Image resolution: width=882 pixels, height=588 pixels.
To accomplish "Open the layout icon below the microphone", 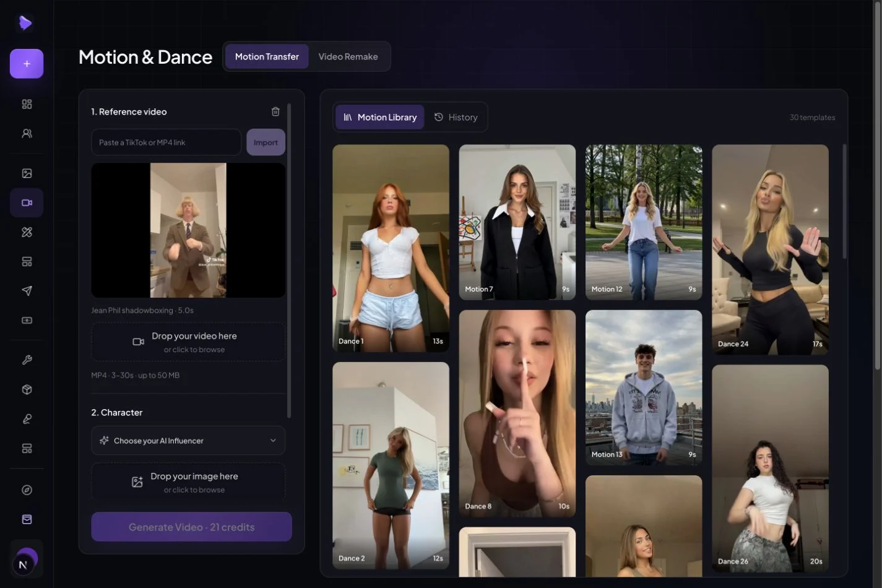I will (x=27, y=448).
